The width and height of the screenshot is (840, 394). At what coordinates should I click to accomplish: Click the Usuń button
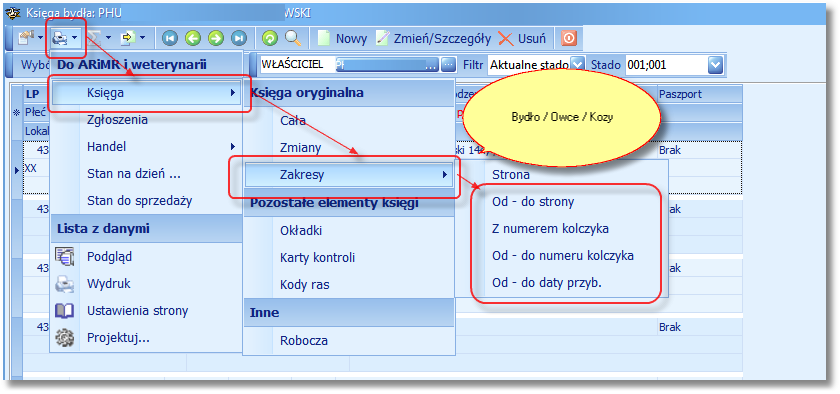tap(522, 39)
